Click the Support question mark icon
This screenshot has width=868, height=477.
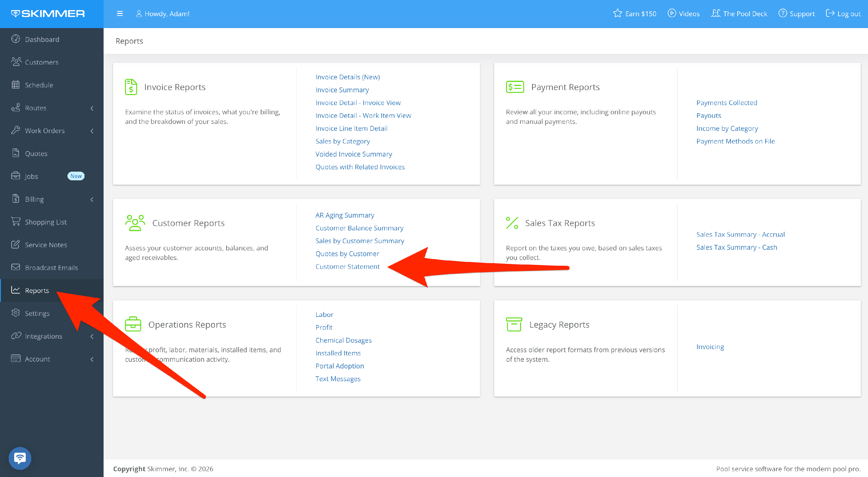point(783,14)
